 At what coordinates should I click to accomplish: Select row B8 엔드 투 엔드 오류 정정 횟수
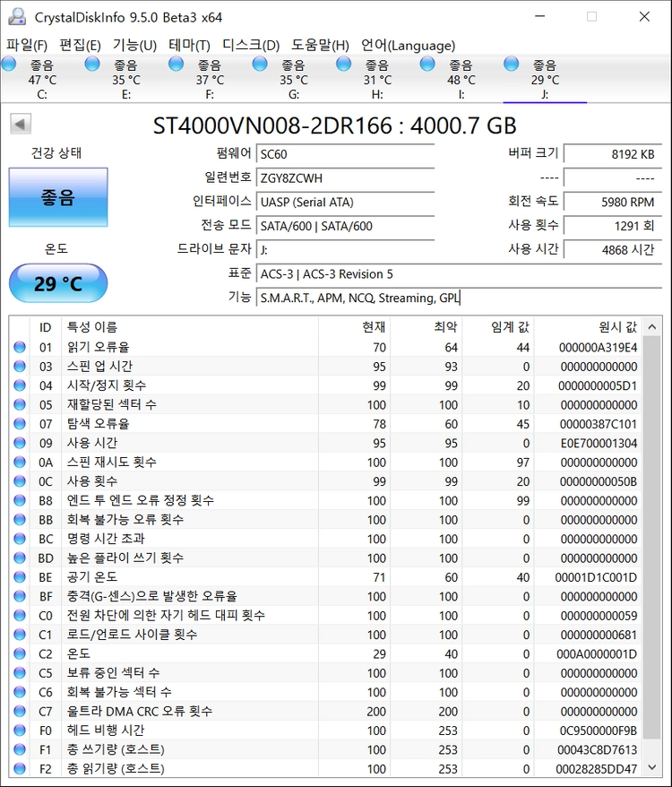(x=326, y=500)
